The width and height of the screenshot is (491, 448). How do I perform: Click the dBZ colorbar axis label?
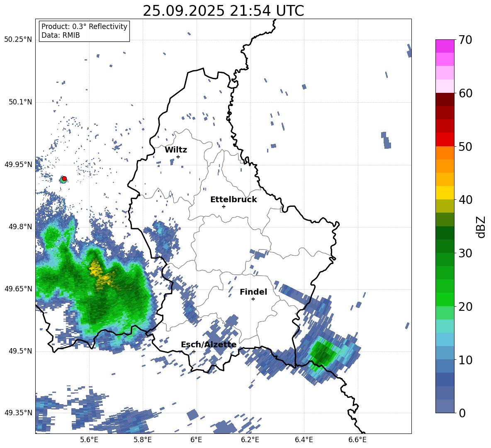pyautogui.click(x=481, y=227)
